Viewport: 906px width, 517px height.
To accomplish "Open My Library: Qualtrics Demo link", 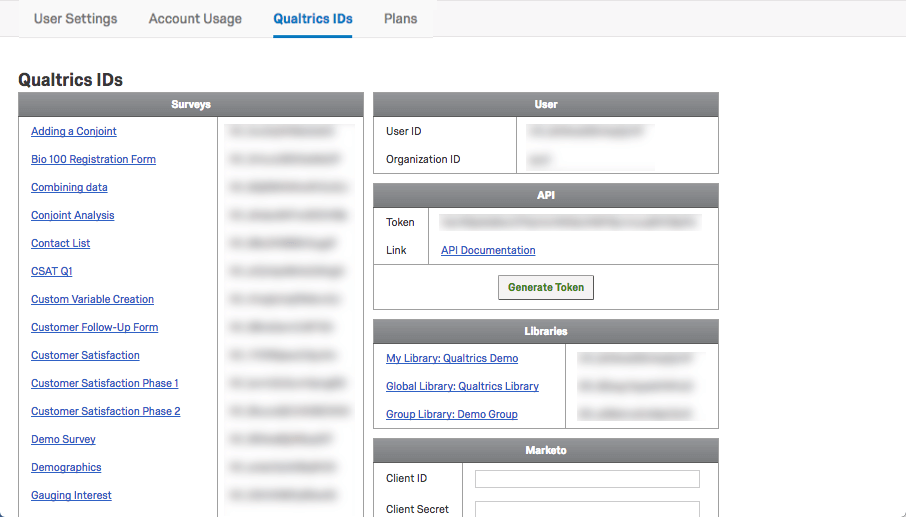I will coord(452,358).
